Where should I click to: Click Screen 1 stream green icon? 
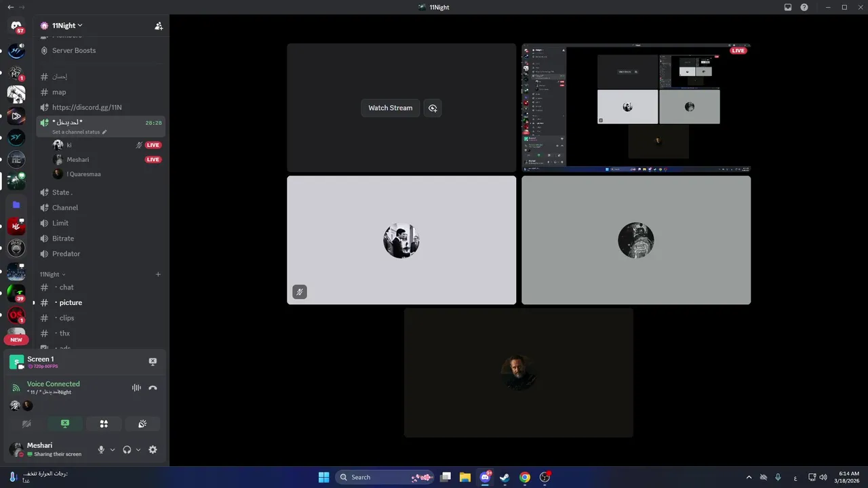[16, 363]
